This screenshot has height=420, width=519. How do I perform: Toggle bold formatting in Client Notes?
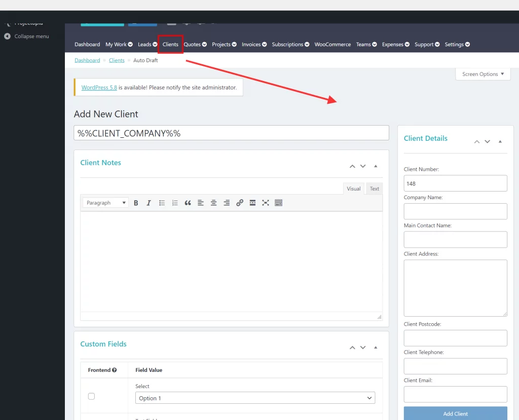click(x=136, y=203)
